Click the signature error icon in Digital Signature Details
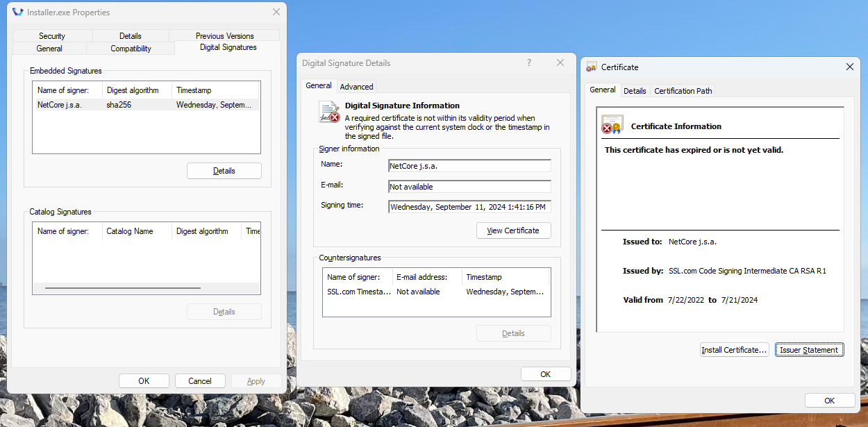This screenshot has height=427, width=868. click(x=329, y=112)
